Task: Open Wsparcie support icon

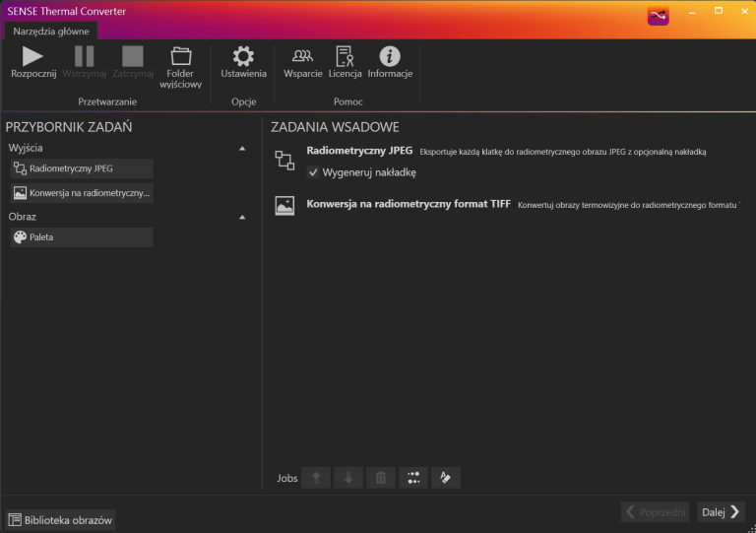Action: click(302, 62)
